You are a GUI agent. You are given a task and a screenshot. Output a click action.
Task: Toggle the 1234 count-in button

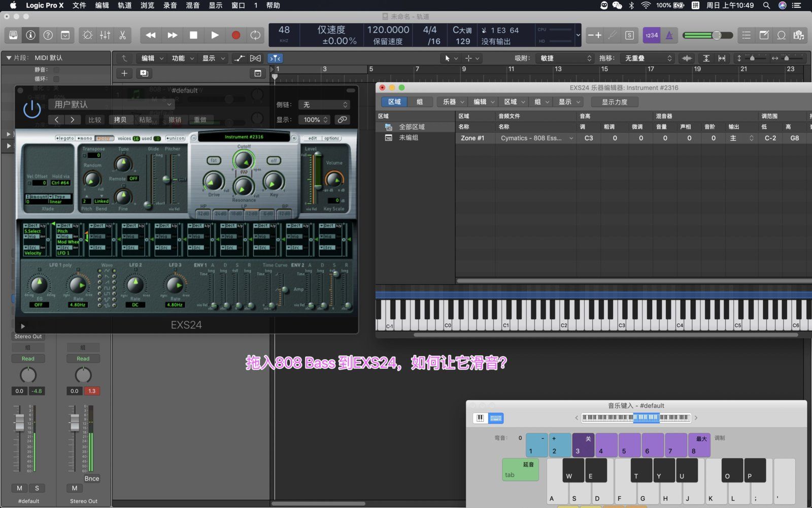pyautogui.click(x=651, y=35)
